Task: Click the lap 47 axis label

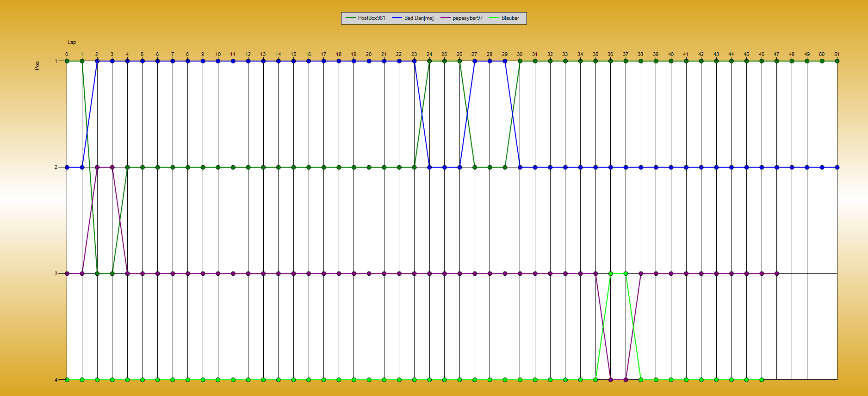Action: pyautogui.click(x=776, y=54)
